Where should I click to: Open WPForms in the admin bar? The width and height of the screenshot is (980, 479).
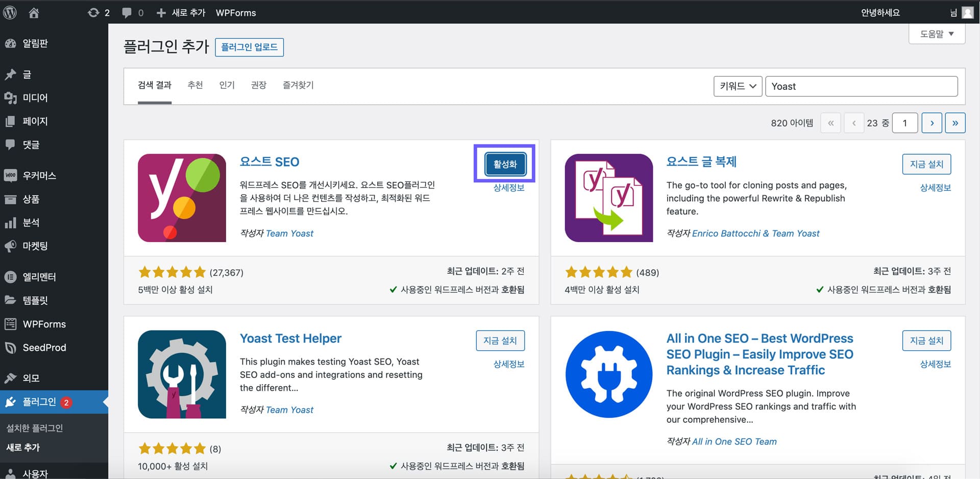click(x=236, y=13)
